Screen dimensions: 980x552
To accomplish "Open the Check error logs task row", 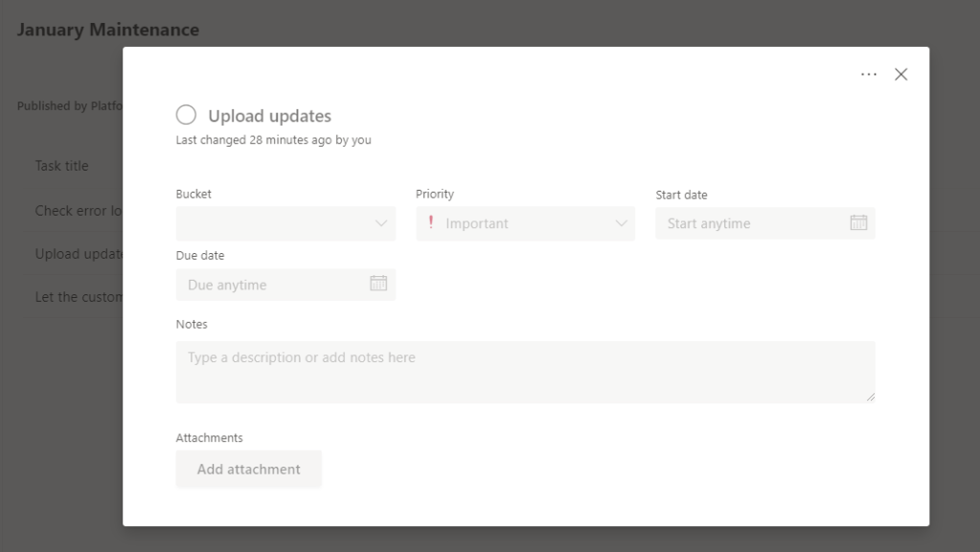I will (x=78, y=211).
